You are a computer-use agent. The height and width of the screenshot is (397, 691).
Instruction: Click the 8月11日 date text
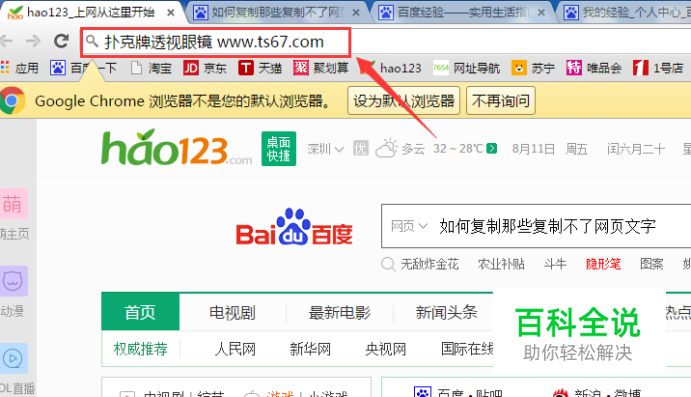pyautogui.click(x=533, y=149)
